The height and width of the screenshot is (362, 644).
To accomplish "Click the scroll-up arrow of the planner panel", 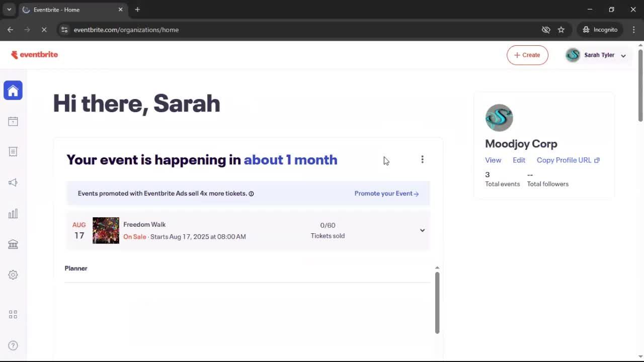I will (437, 268).
